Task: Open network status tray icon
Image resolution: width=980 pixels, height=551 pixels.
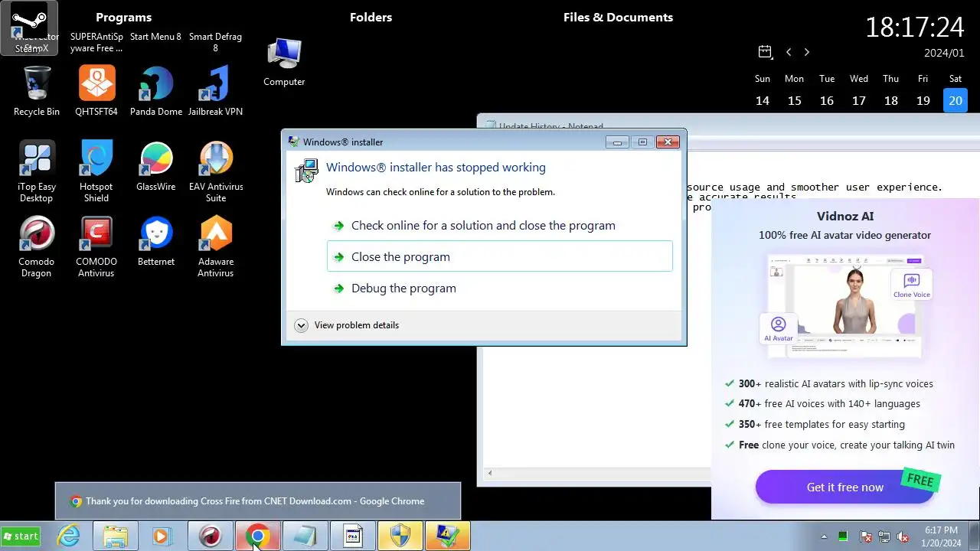Action: [884, 536]
